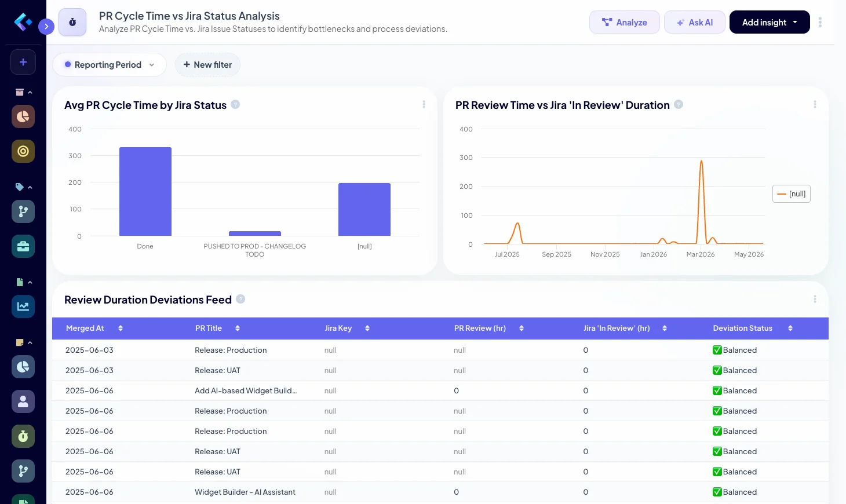Screen dimensions: 846x504
Task: Collapse the document sidebar section
Action: click(23, 282)
